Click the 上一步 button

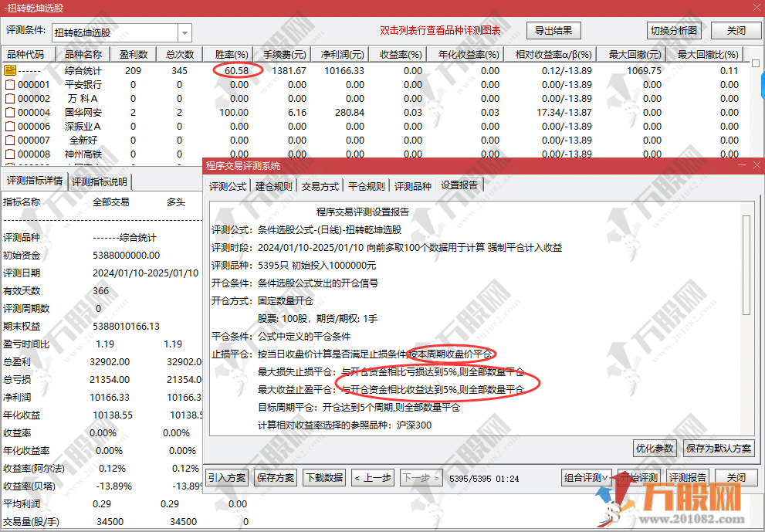click(373, 477)
